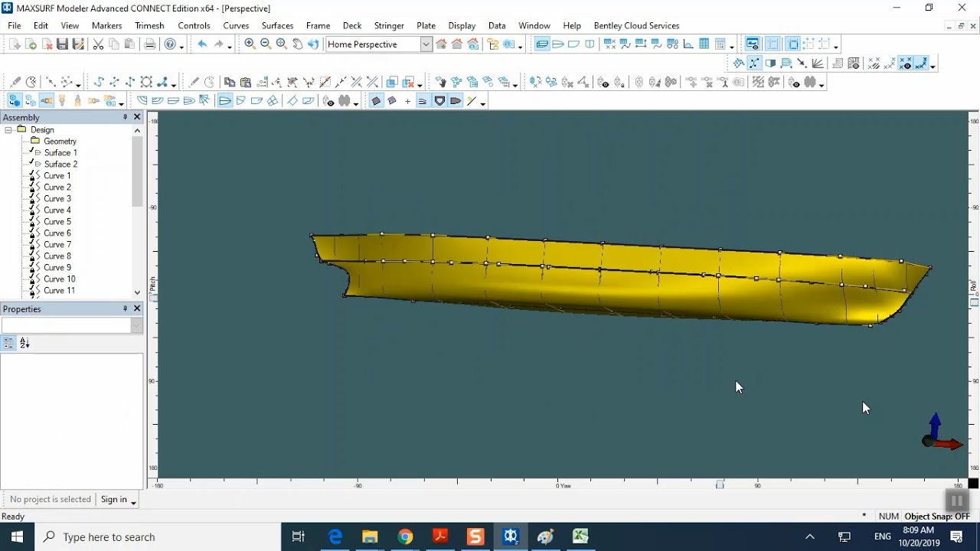This screenshot has height=551, width=980.
Task: Click the Zoom Out magnifier icon
Action: [x=266, y=44]
